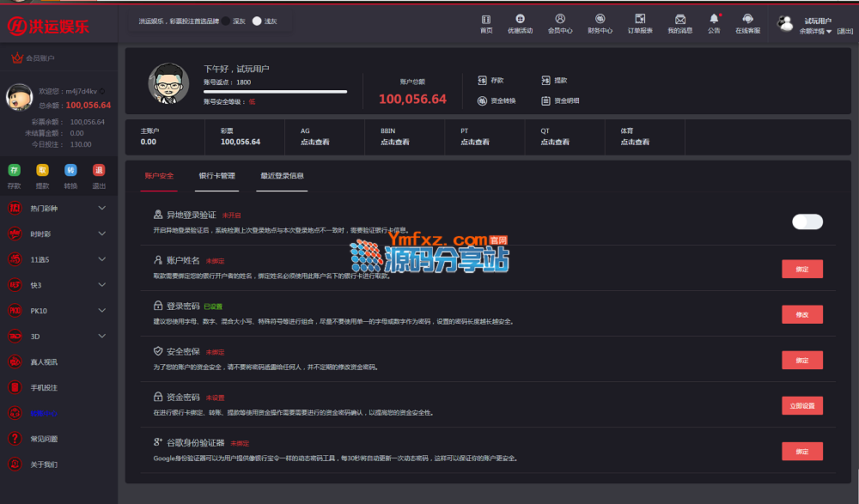Switch to the 最近登录信息 tab

(x=282, y=176)
